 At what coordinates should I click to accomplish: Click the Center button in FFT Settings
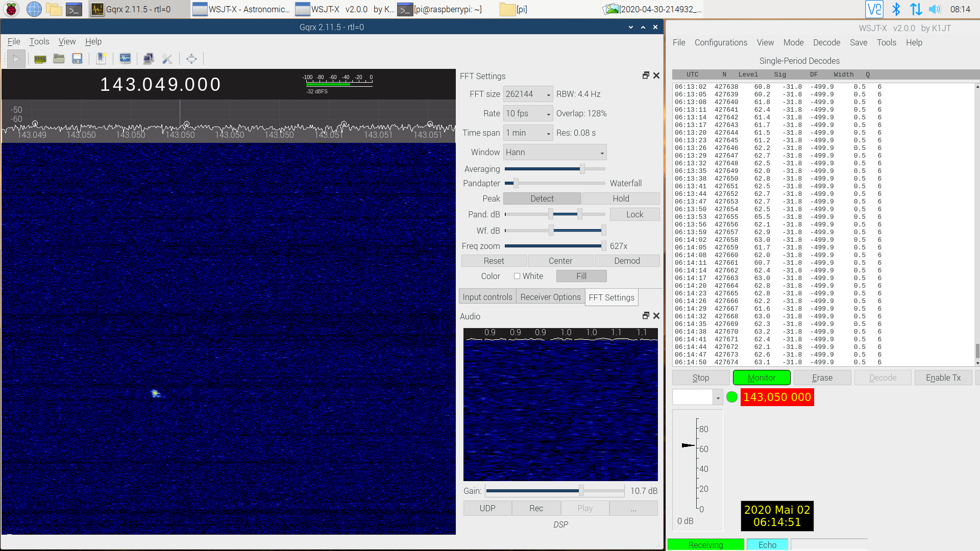(560, 261)
